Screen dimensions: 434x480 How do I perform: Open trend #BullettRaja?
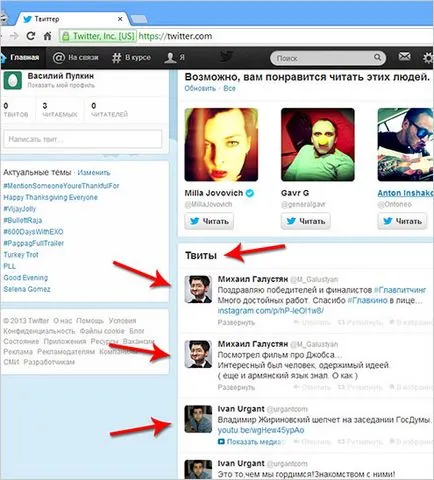(22, 220)
